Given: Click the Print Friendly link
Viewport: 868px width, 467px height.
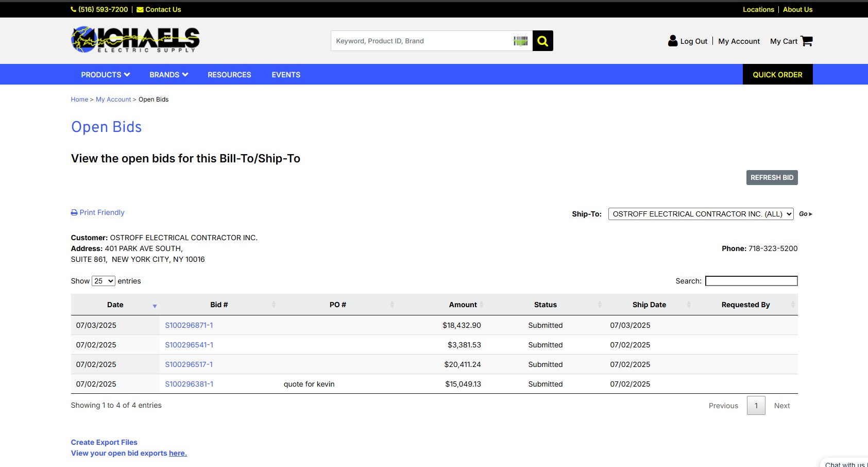Looking at the screenshot, I should tap(102, 212).
